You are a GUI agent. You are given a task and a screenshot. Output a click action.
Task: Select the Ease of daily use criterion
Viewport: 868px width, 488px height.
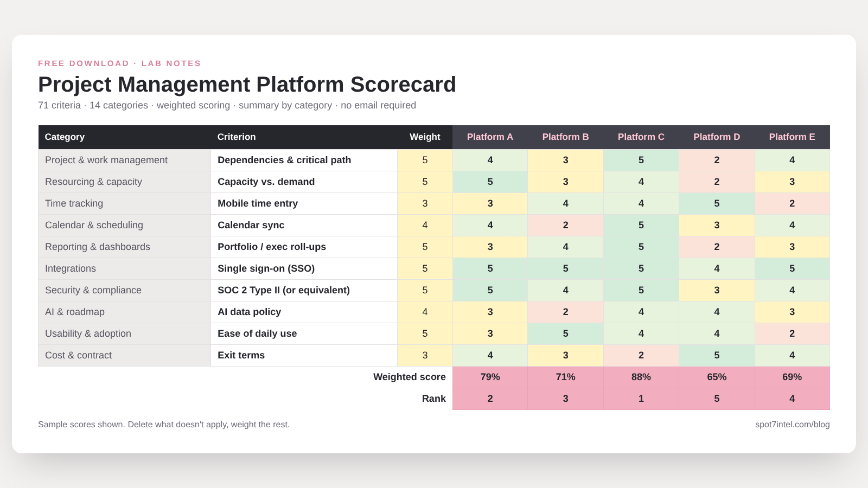click(x=304, y=333)
